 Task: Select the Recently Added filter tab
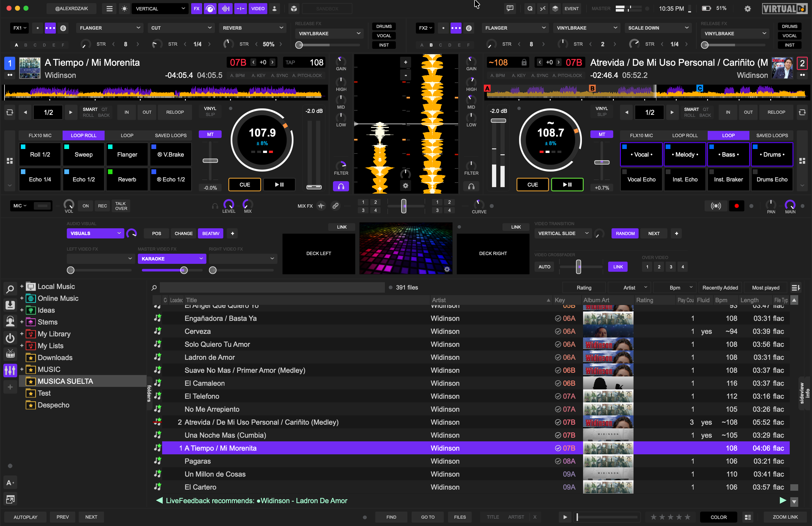click(x=720, y=288)
